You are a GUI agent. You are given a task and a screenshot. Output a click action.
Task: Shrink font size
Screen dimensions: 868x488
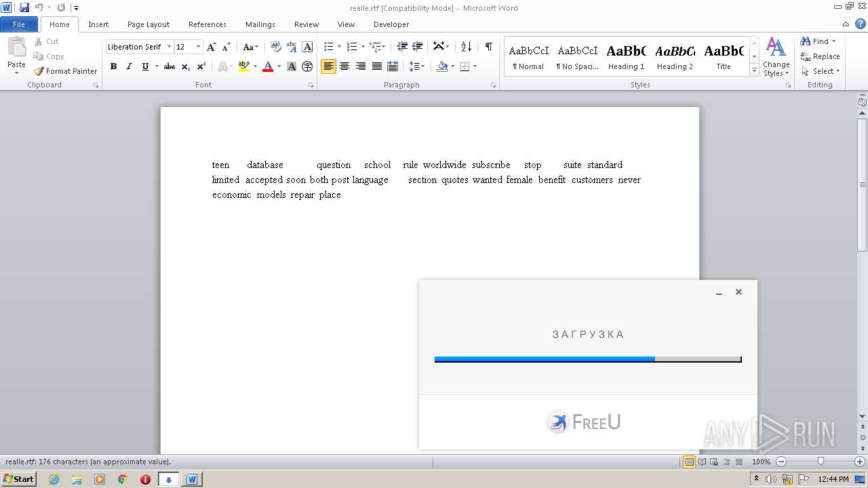(x=226, y=47)
